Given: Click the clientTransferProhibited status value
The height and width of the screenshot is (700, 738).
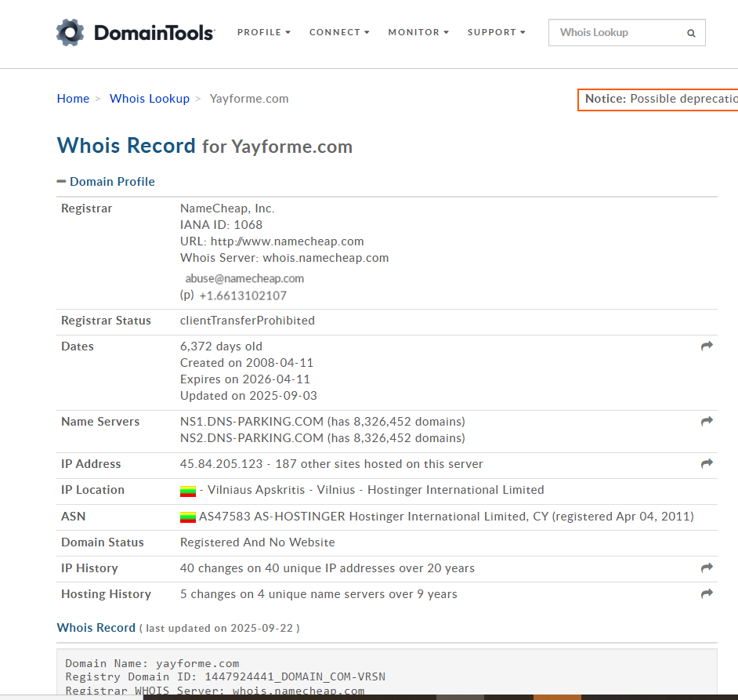Looking at the screenshot, I should click(248, 321).
